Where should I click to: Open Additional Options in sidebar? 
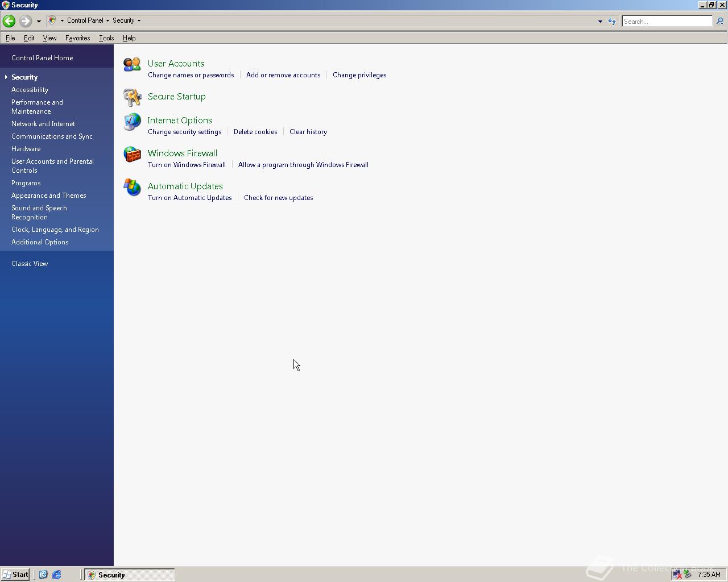(40, 242)
